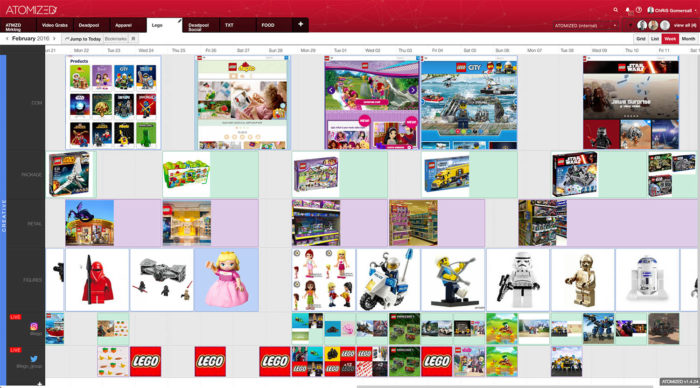Image resolution: width=700 pixels, height=388 pixels.
Task: Click the user profile avatar by Chris Gomersall
Action: [650, 10]
